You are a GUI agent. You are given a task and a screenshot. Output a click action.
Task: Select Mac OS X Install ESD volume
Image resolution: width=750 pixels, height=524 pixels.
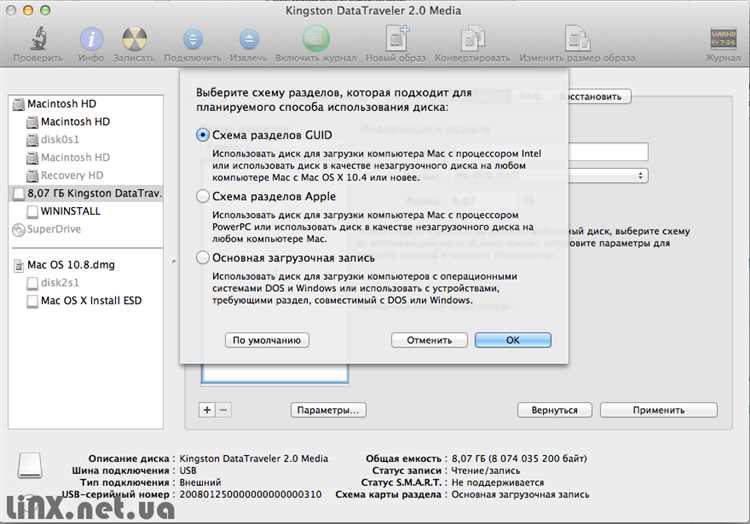click(91, 301)
